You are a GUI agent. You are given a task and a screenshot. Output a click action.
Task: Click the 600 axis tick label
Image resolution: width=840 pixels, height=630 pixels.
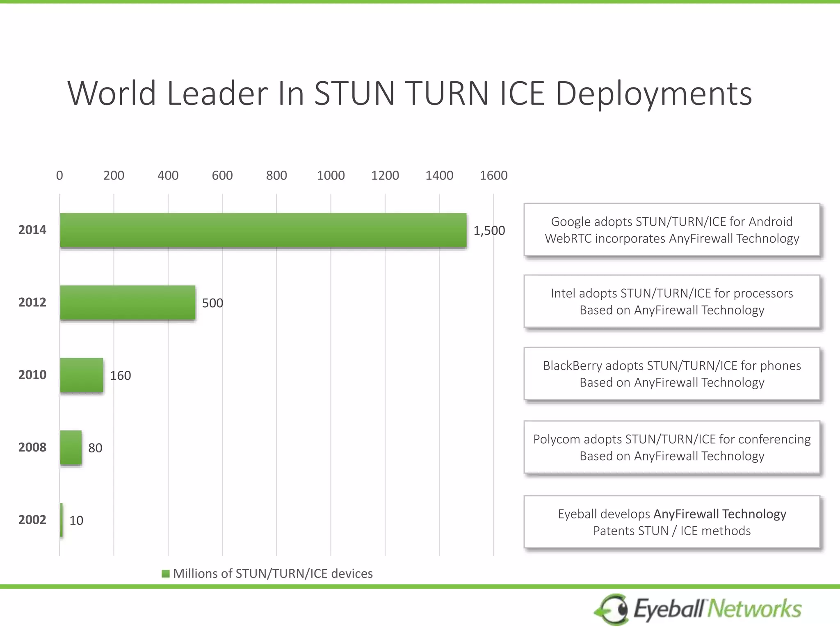222,176
